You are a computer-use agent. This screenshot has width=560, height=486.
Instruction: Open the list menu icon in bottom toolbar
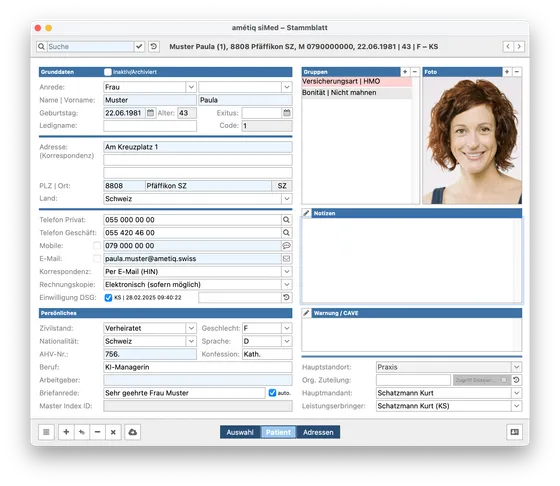click(46, 432)
